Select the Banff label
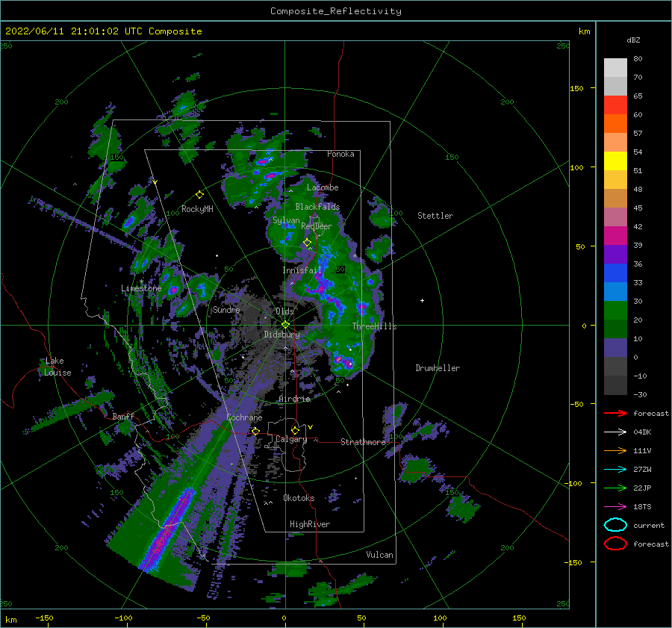 (123, 416)
